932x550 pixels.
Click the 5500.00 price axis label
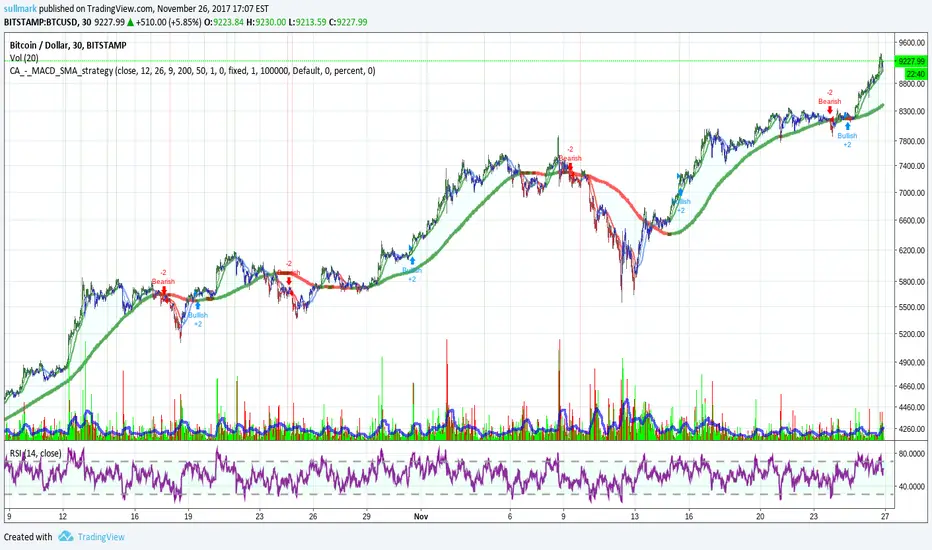coord(912,307)
